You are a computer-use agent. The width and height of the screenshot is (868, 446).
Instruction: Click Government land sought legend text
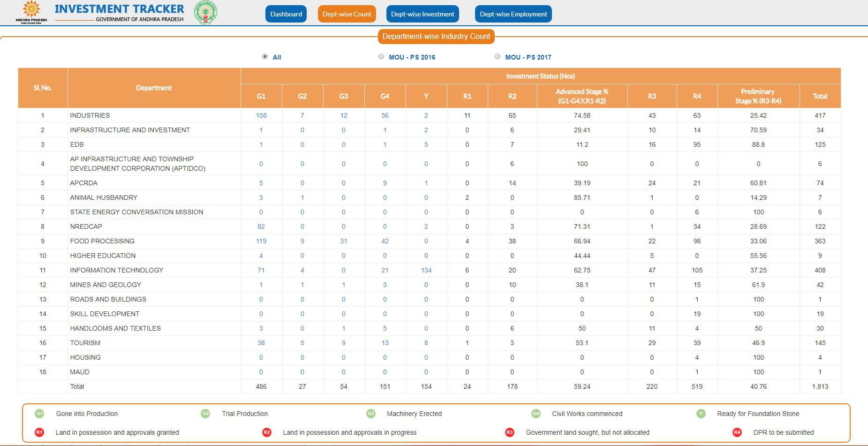pyautogui.click(x=588, y=432)
